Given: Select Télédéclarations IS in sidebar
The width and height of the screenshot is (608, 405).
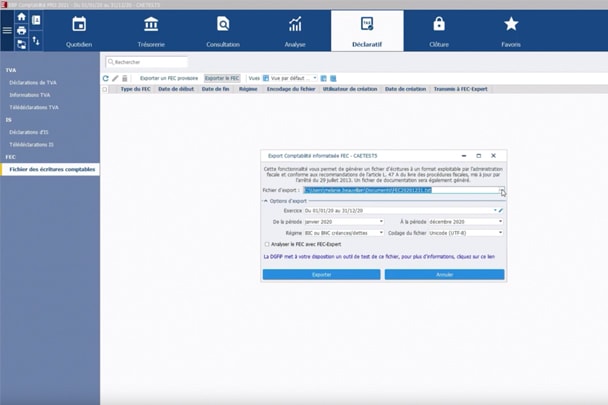Looking at the screenshot, I should point(31,144).
